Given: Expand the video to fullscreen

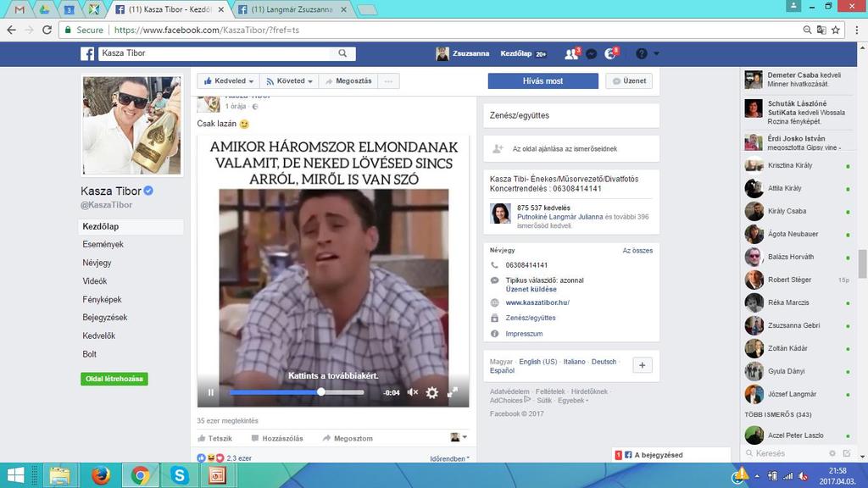Looking at the screenshot, I should pyautogui.click(x=453, y=392).
